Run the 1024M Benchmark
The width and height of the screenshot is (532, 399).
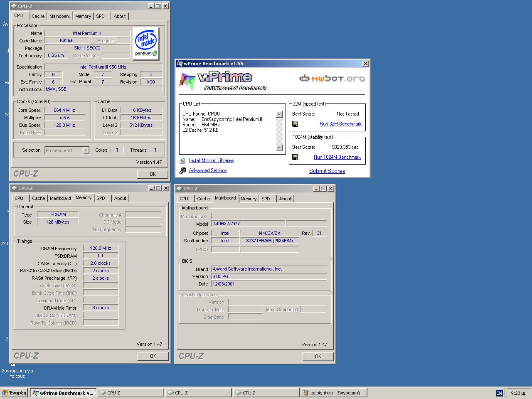point(337,157)
